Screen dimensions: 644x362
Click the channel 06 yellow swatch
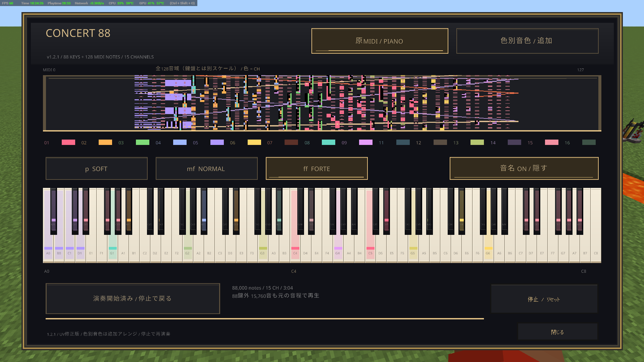click(254, 142)
